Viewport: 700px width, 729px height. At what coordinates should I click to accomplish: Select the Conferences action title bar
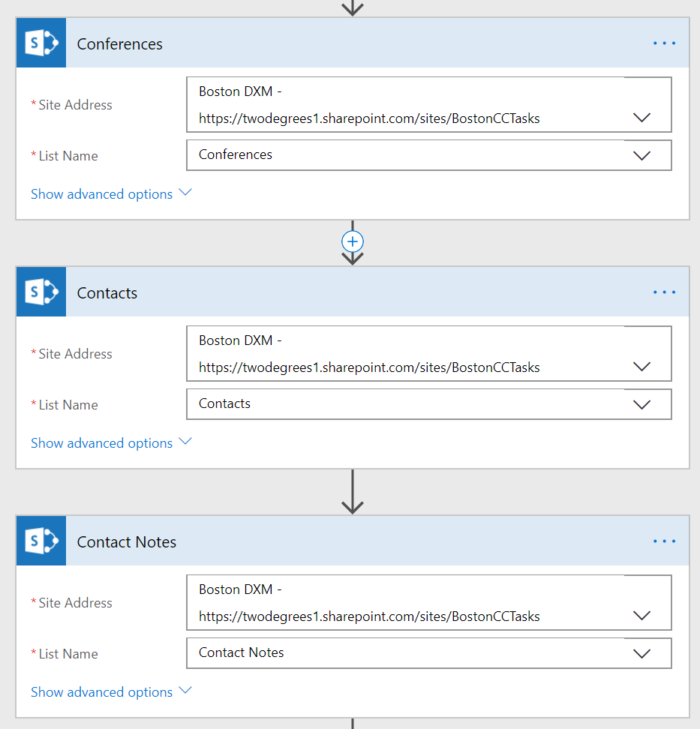pos(120,43)
